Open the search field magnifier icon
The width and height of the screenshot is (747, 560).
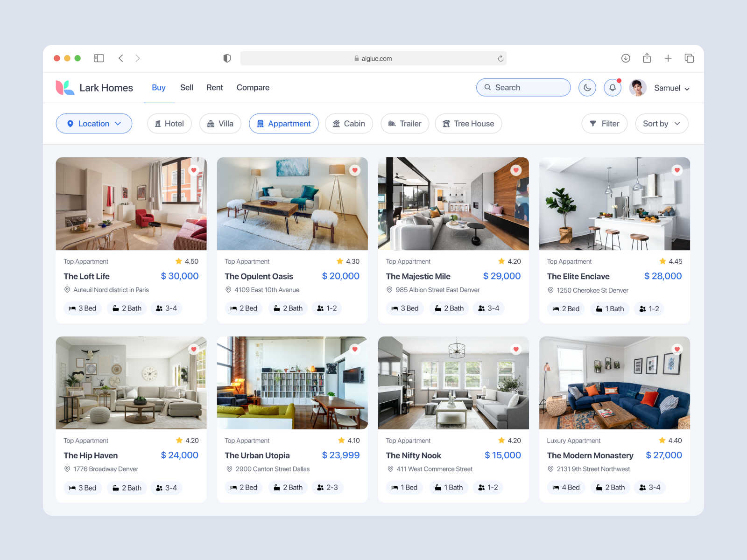[x=487, y=87]
